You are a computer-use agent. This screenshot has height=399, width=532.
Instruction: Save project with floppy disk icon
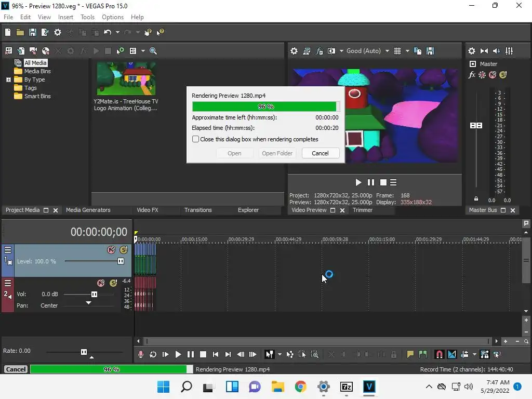coord(33,32)
